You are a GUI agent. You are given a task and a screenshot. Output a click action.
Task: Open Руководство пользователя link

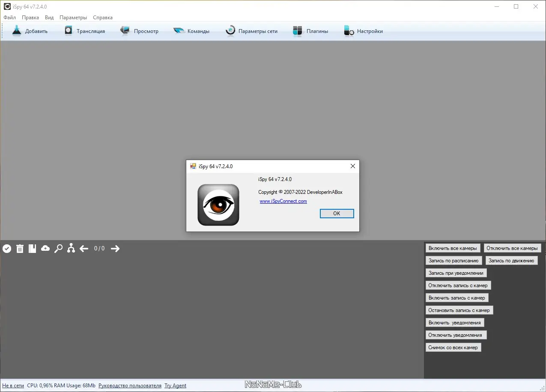click(x=130, y=386)
